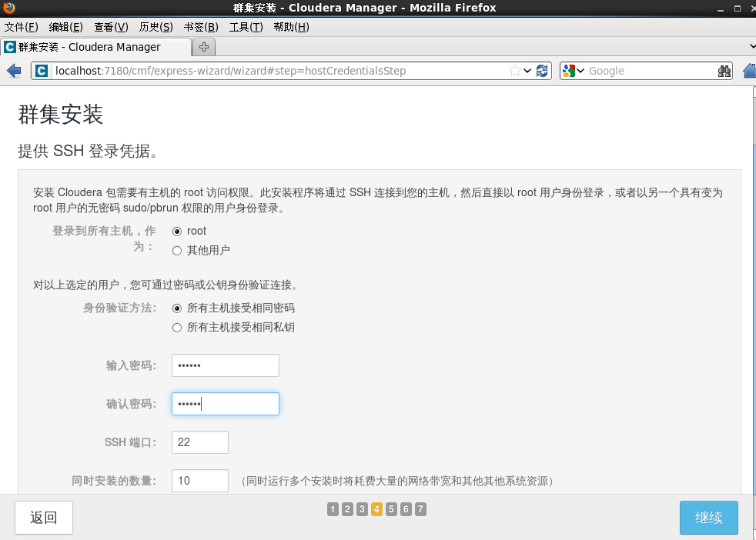Viewport: 756px width, 540px height.
Task: Click the 返回 button
Action: [44, 518]
